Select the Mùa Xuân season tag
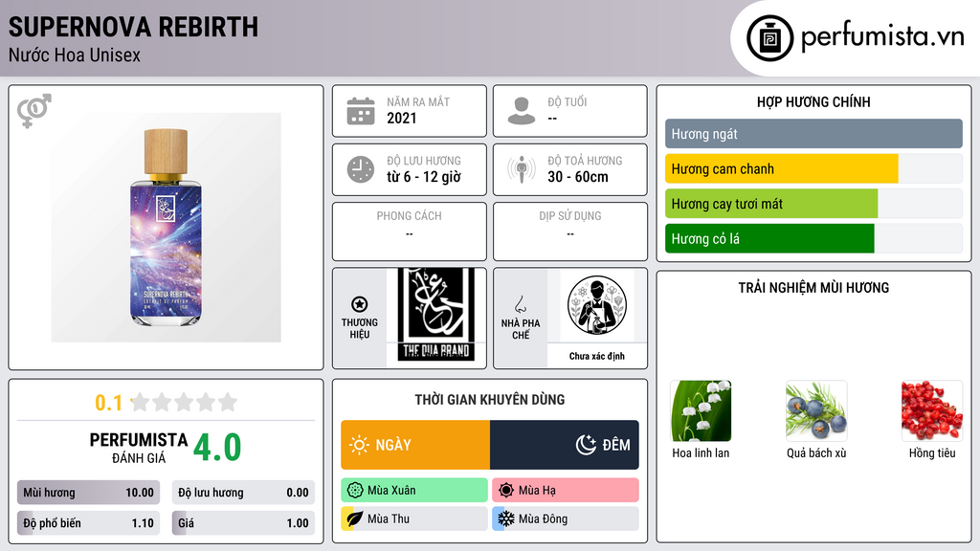Screen dimensions: 980x551 (x=414, y=491)
